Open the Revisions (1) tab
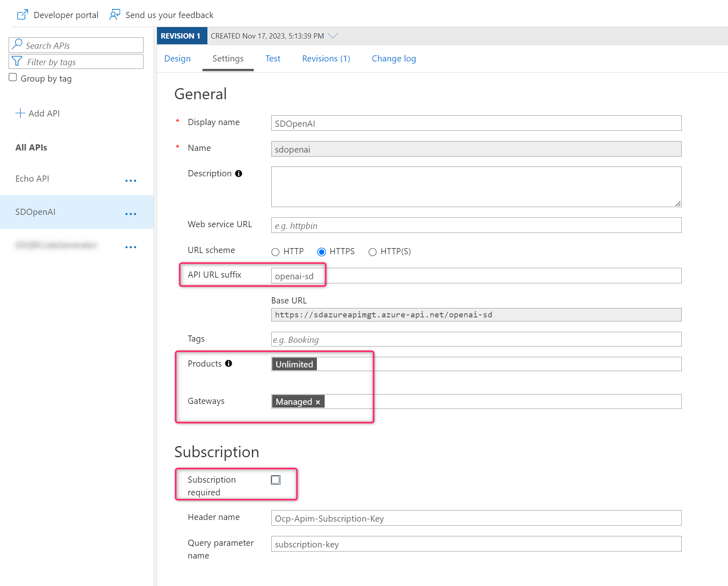The height and width of the screenshot is (586, 728). coord(326,59)
